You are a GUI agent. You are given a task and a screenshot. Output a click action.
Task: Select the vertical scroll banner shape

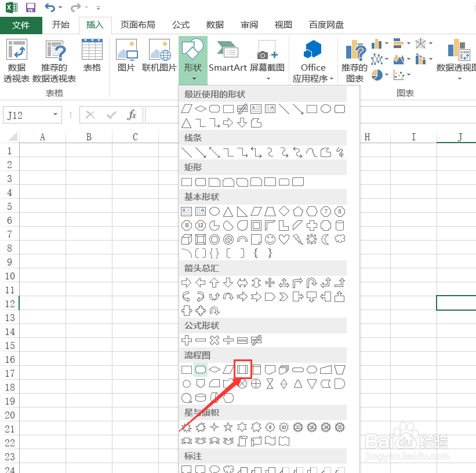coord(242,441)
